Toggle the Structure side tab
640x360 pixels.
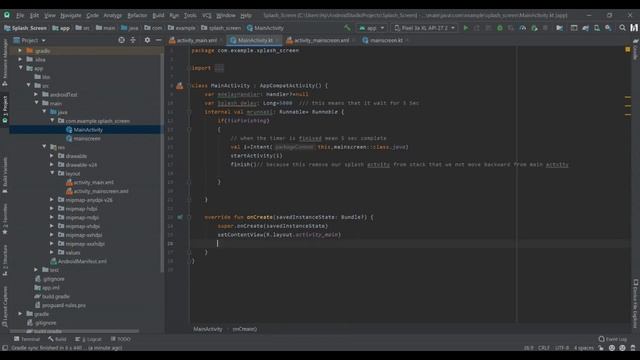click(x=5, y=260)
